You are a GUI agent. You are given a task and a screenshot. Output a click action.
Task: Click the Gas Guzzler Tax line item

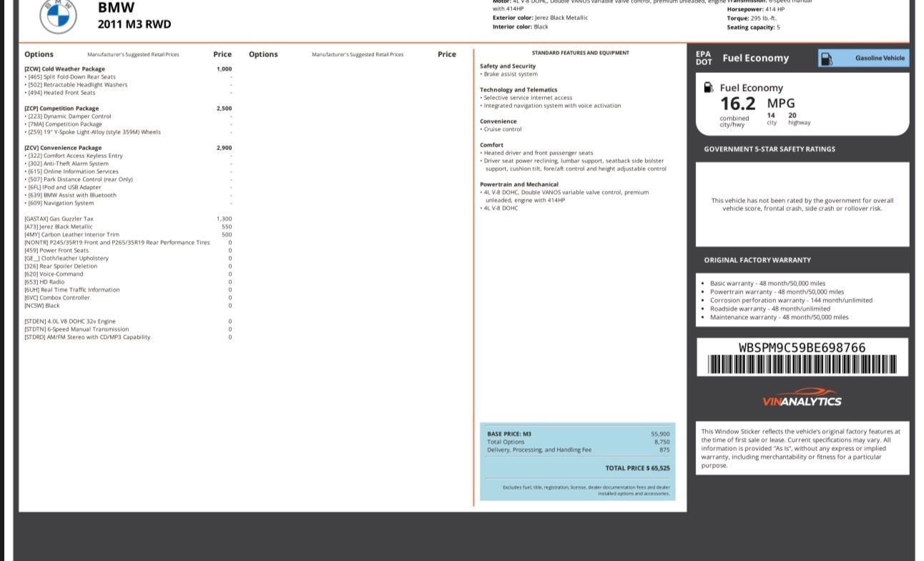pos(128,219)
